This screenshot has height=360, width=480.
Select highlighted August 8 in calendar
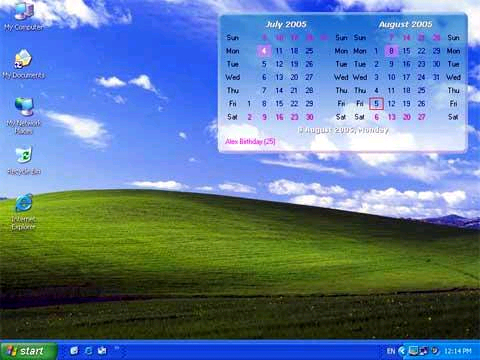[x=391, y=51]
